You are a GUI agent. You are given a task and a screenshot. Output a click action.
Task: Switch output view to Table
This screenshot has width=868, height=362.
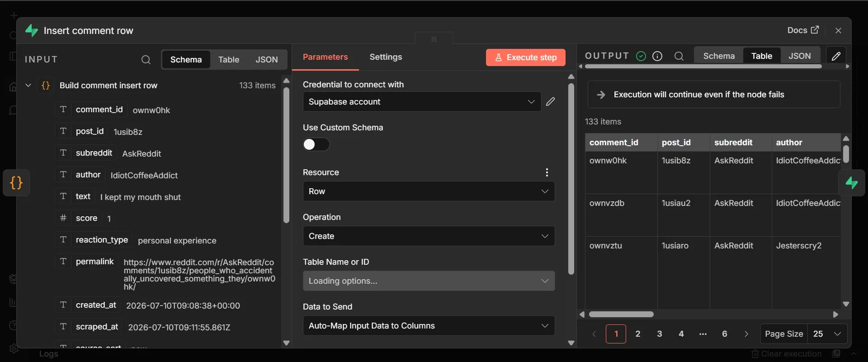(762, 56)
